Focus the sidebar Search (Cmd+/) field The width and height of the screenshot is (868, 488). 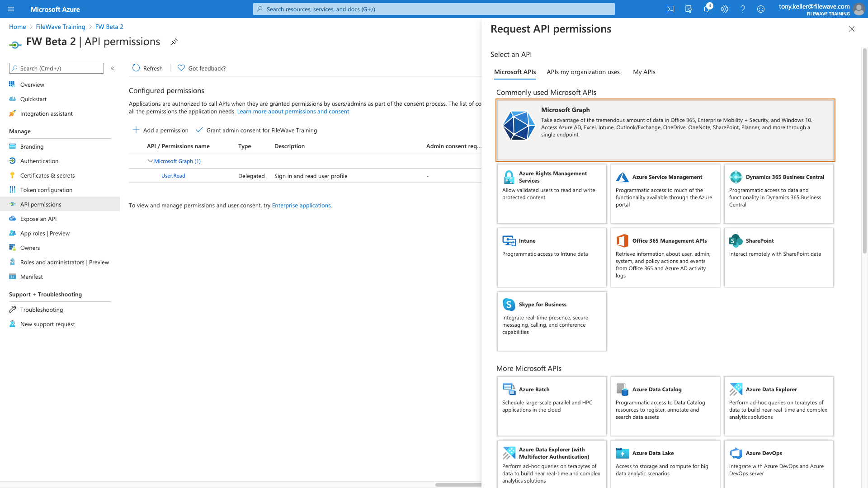57,68
